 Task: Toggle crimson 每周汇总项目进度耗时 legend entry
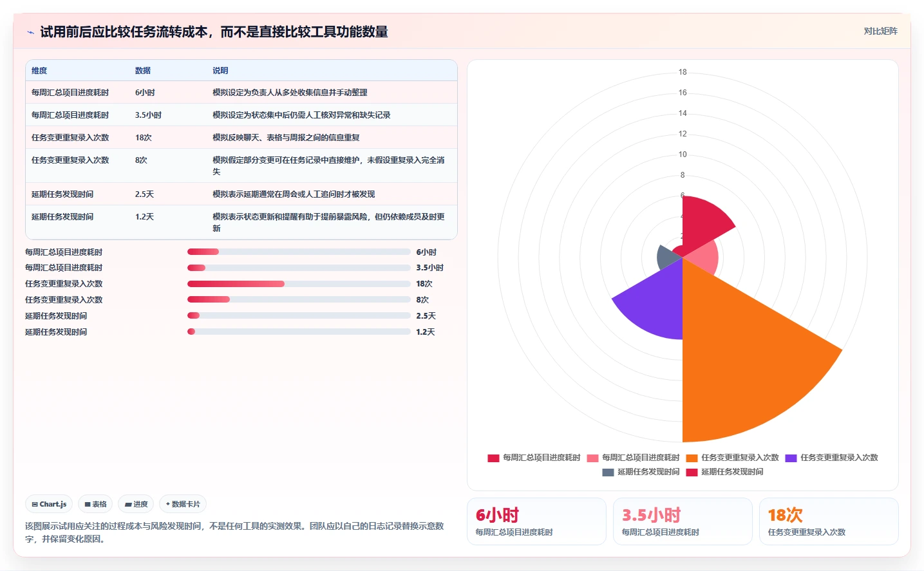click(x=534, y=458)
